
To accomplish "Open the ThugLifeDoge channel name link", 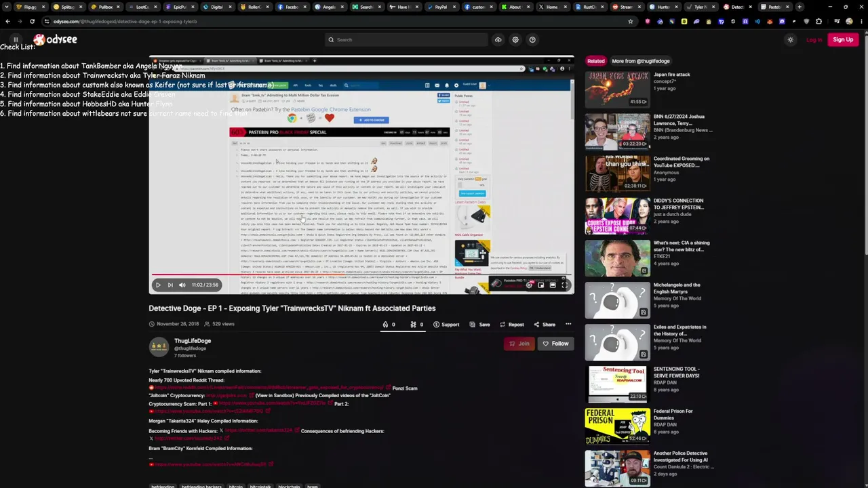I will tap(193, 341).
